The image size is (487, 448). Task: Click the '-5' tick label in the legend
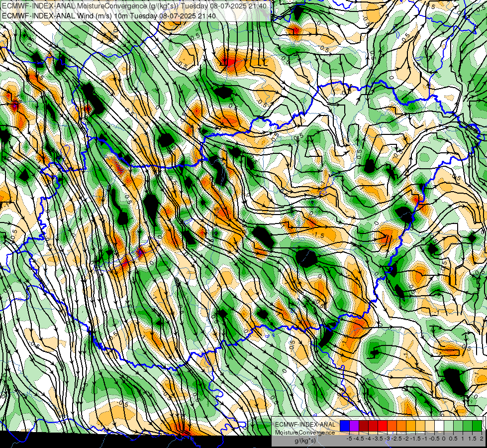click(349, 439)
